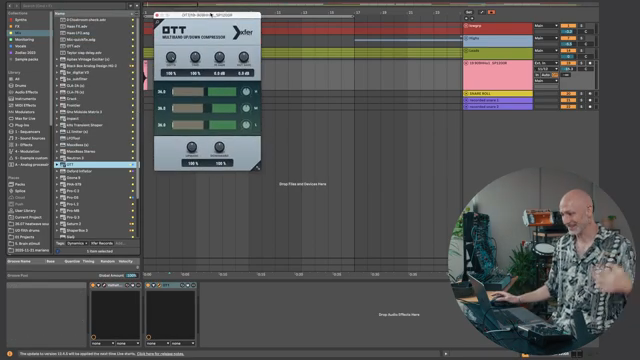Open Splice under Places
640x360 pixels.
click(x=20, y=191)
